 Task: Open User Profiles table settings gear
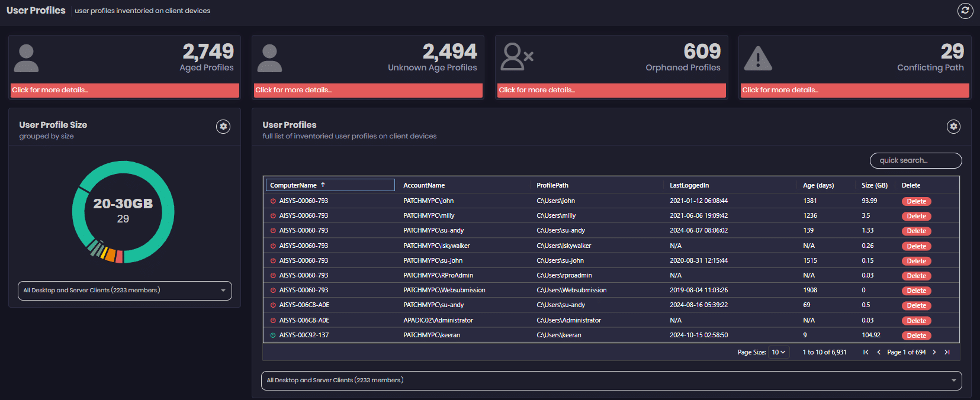953,127
